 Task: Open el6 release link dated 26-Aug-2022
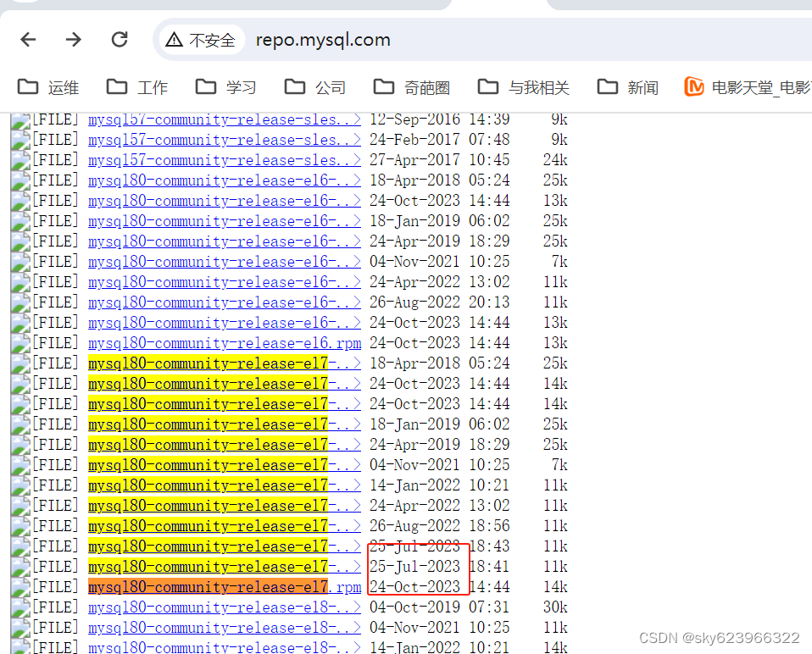225,302
